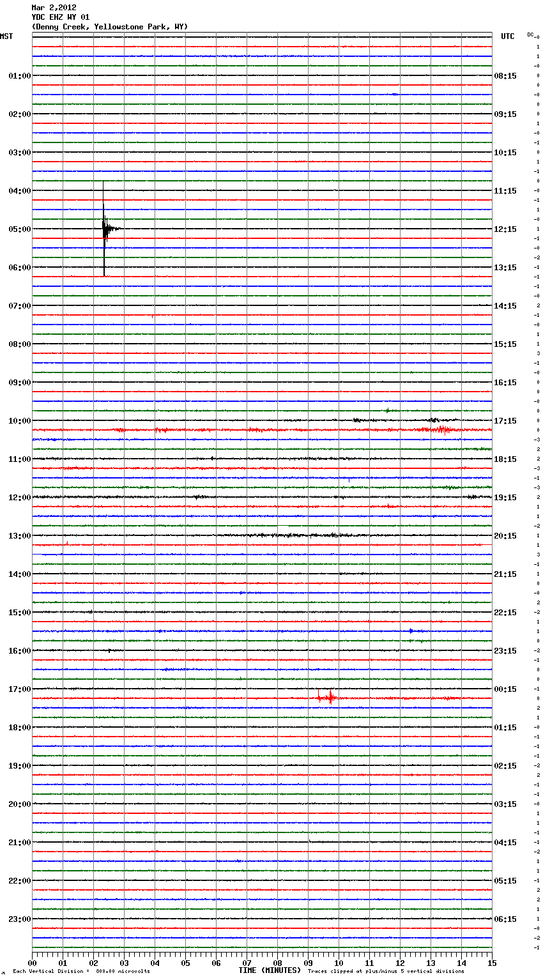Click the UTC timezone label

507,36
